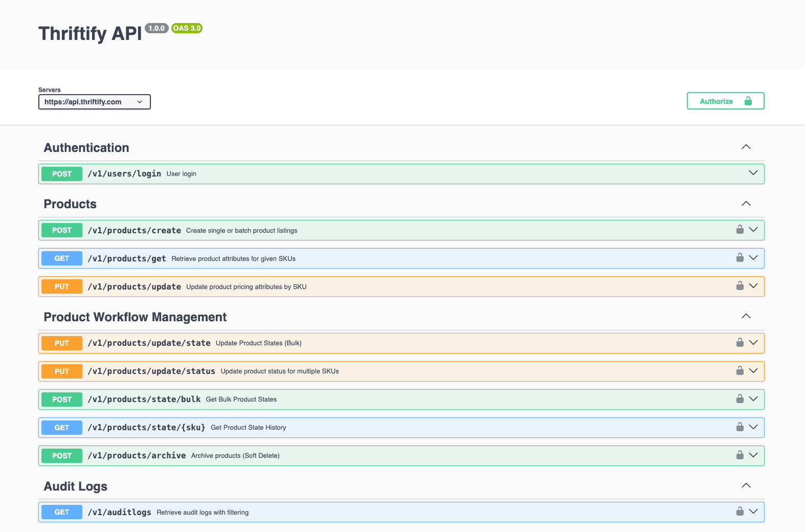Click lock icon on /v1/products/update row
This screenshot has height=532, width=805.
tap(740, 285)
